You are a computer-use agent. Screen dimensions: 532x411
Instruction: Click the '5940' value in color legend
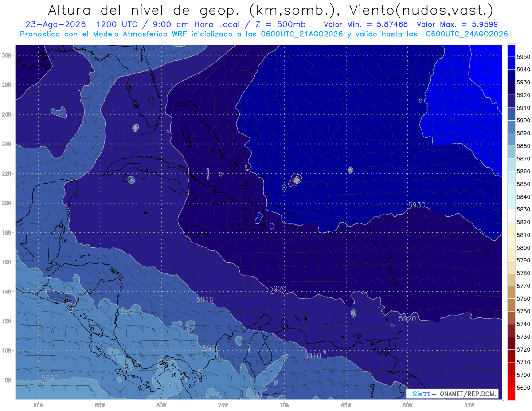click(x=523, y=70)
